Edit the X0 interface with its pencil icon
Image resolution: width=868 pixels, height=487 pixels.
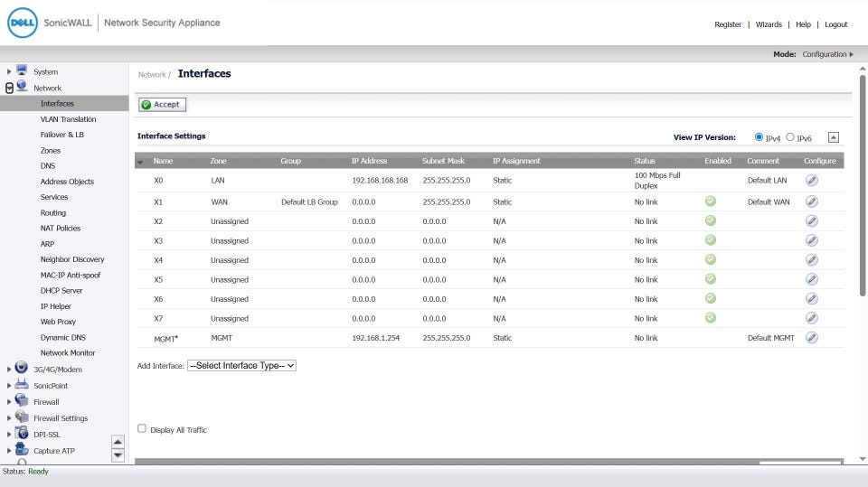pos(812,180)
